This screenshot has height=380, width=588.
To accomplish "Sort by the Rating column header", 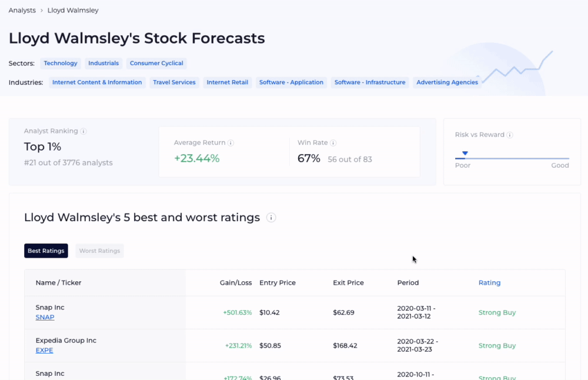I will [489, 283].
